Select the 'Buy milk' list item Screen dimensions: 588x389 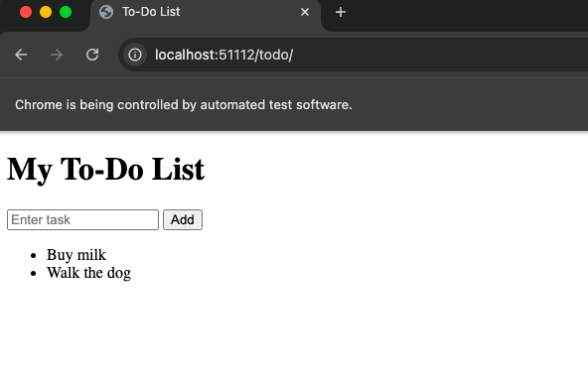(76, 255)
